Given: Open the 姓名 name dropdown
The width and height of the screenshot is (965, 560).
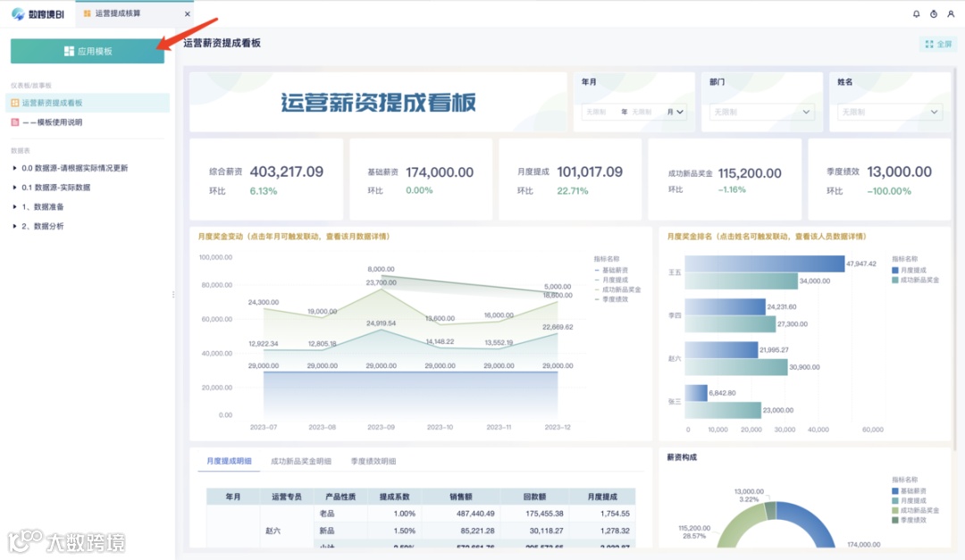Looking at the screenshot, I should click(890, 112).
